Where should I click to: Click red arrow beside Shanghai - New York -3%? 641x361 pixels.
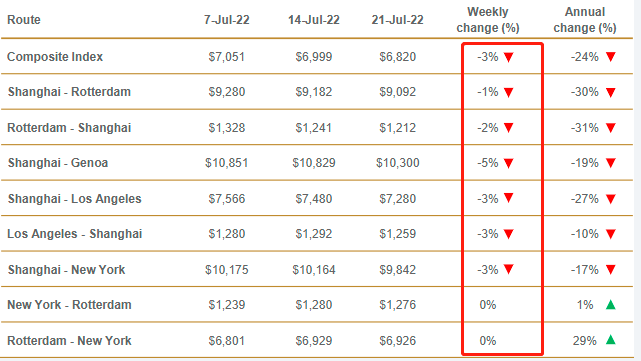509,269
